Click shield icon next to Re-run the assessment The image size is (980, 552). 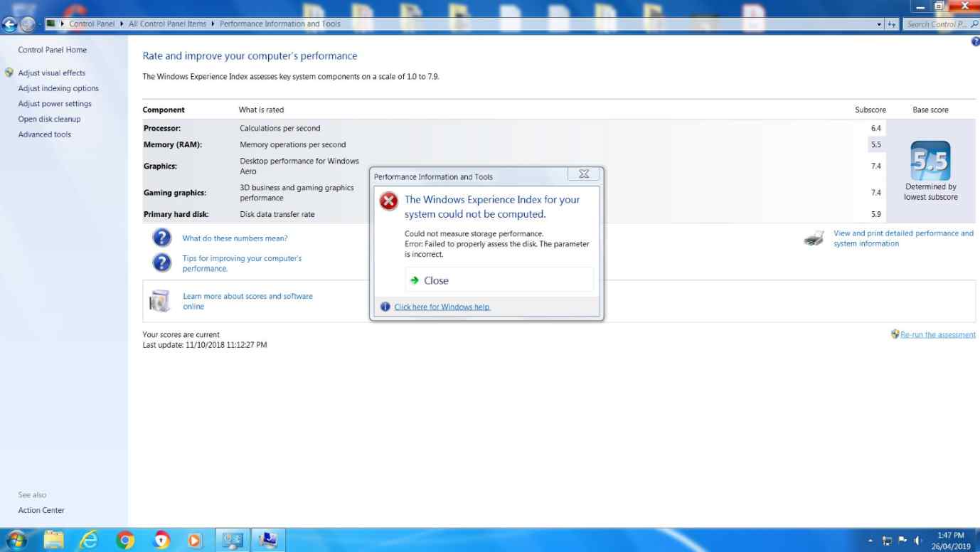click(895, 334)
